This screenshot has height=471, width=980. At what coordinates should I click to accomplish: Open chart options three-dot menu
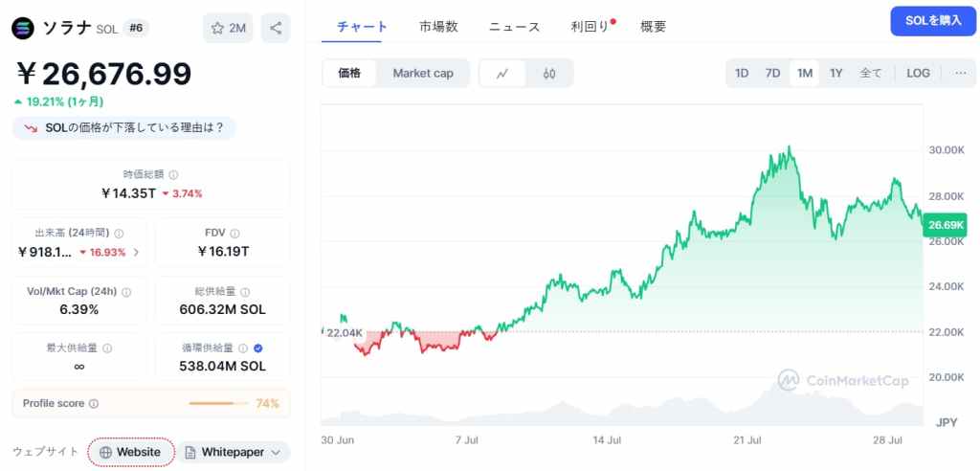[961, 73]
